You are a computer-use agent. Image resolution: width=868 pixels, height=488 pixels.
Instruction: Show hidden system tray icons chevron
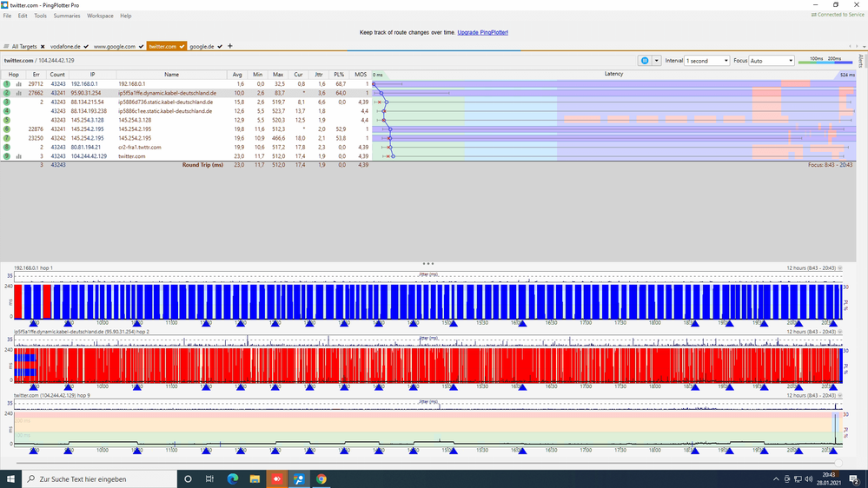(776, 479)
